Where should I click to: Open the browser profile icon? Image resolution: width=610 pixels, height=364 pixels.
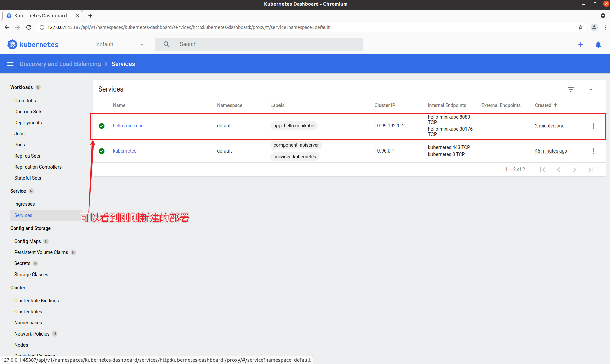click(594, 27)
